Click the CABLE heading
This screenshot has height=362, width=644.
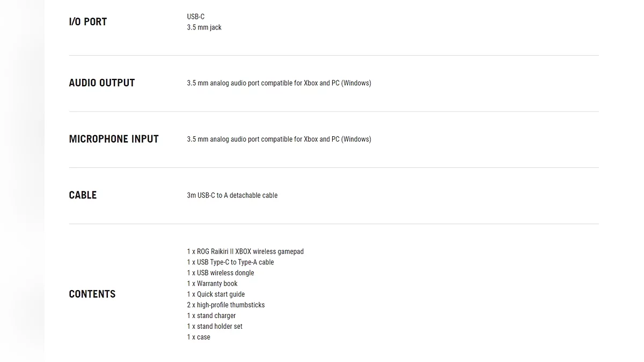pos(83,195)
